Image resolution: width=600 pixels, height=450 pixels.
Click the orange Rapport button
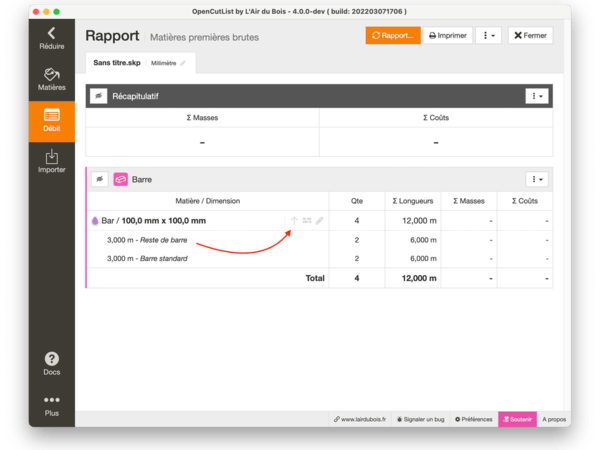point(392,35)
